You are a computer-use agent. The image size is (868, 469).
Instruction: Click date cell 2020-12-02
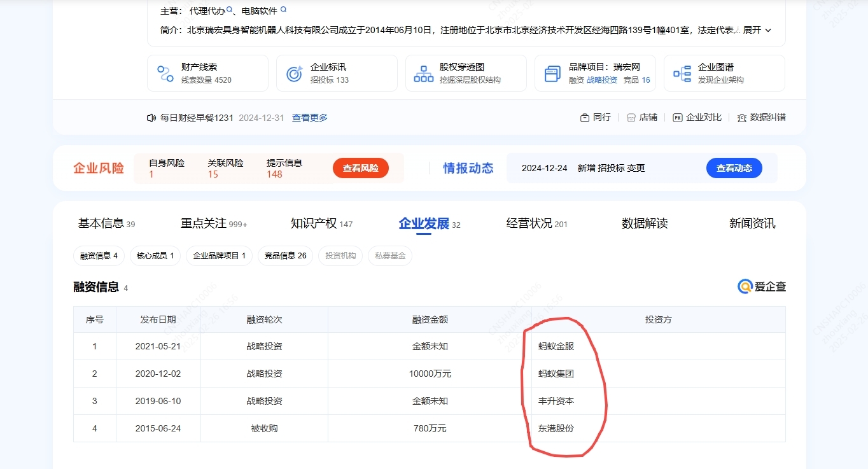pyautogui.click(x=158, y=374)
